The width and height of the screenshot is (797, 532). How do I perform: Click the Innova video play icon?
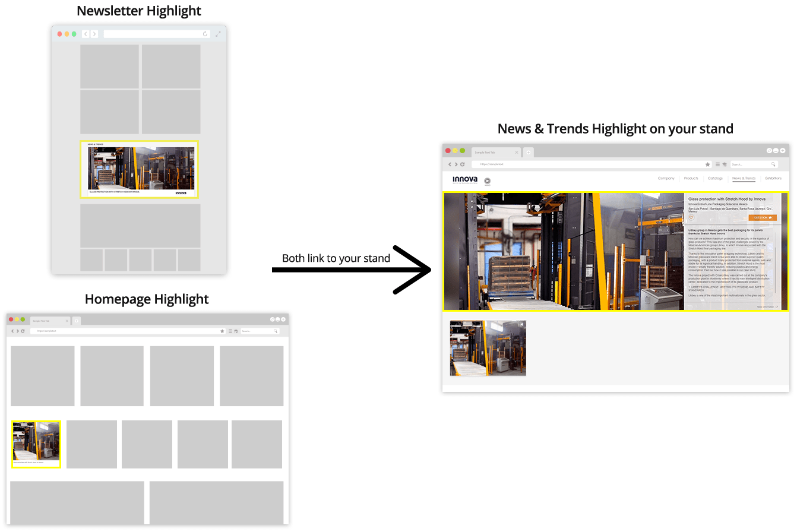pos(487,180)
